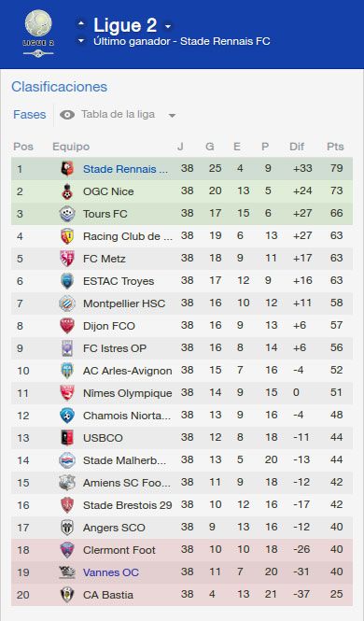
Task: Click the CA Bastia club crest
Action: tap(67, 595)
